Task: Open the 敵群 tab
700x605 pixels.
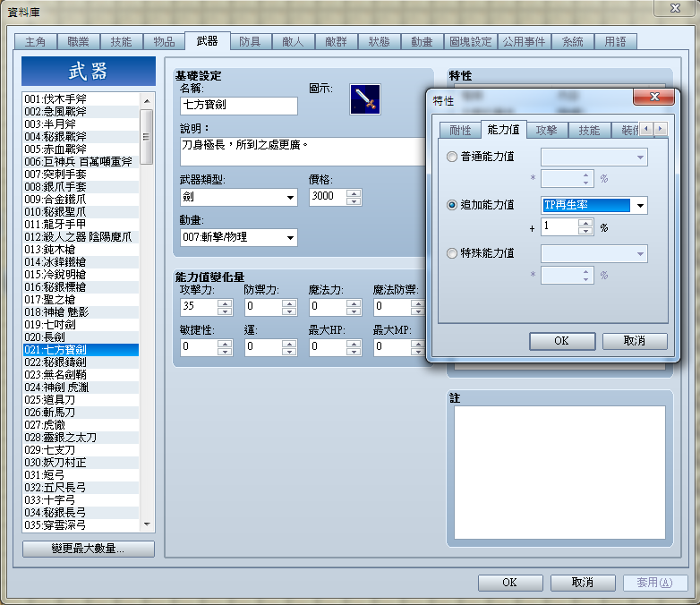Action: [336, 42]
